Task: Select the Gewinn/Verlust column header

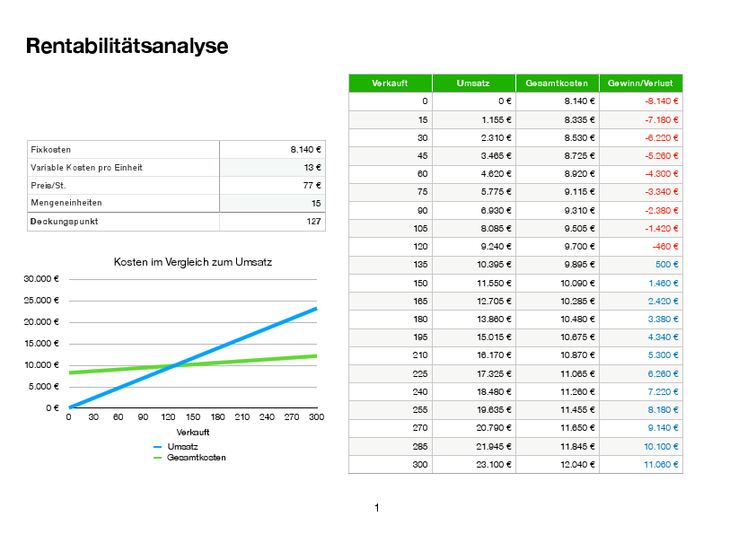Action: (x=641, y=83)
